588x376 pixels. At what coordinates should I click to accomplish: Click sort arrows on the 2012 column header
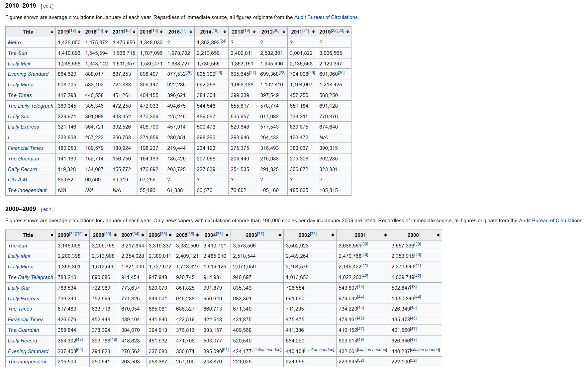(284, 32)
